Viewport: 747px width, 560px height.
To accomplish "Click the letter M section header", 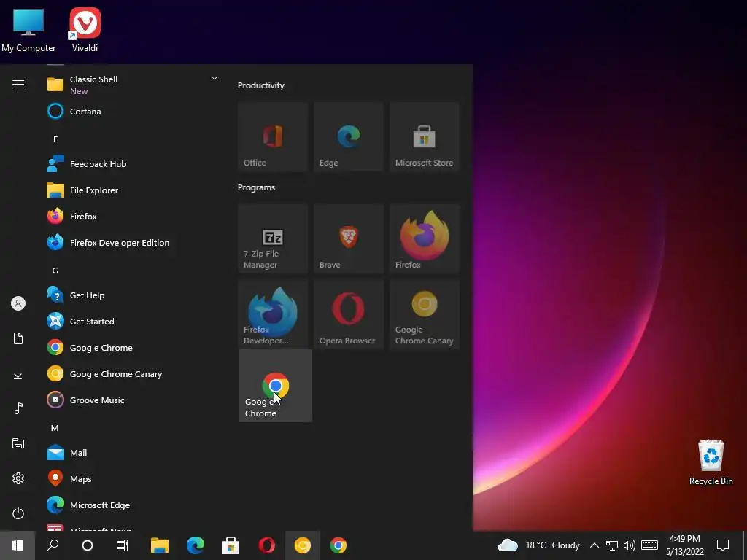I will pyautogui.click(x=55, y=428).
